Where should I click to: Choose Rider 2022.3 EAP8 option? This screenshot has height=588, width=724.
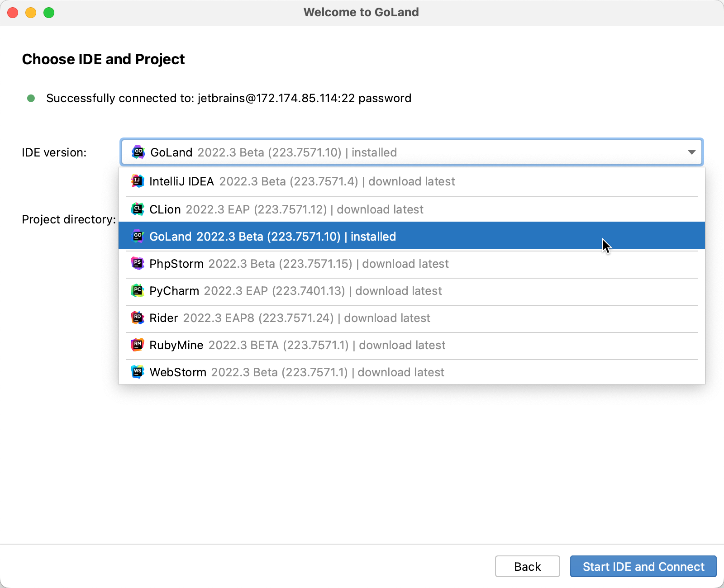pos(412,318)
